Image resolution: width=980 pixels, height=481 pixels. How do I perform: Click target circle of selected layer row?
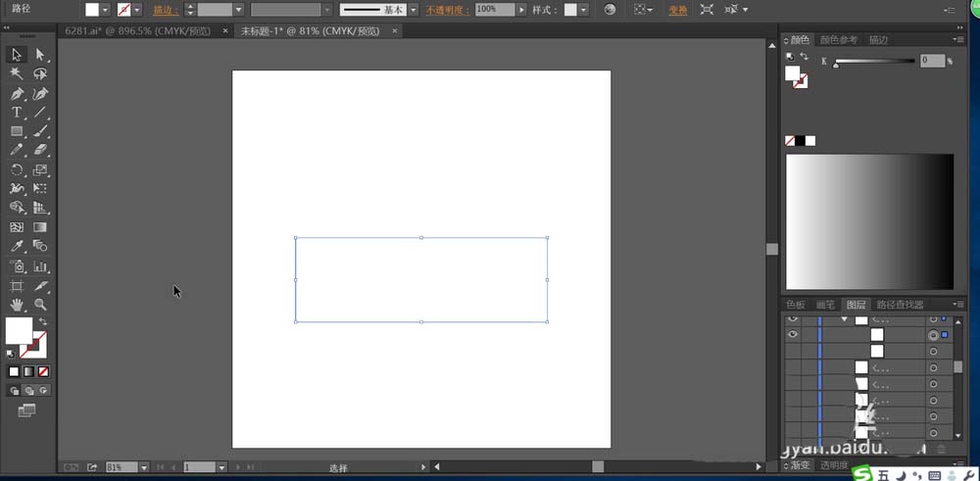pos(933,335)
